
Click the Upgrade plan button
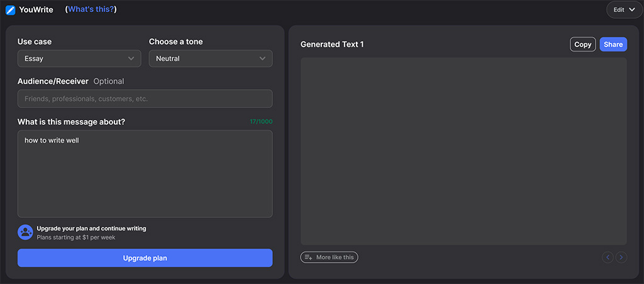(x=145, y=258)
